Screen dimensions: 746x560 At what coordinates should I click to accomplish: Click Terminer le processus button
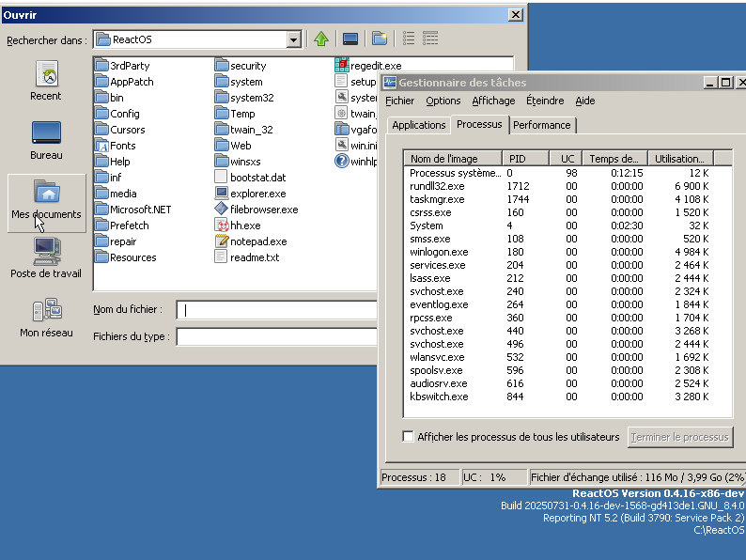coord(680,437)
